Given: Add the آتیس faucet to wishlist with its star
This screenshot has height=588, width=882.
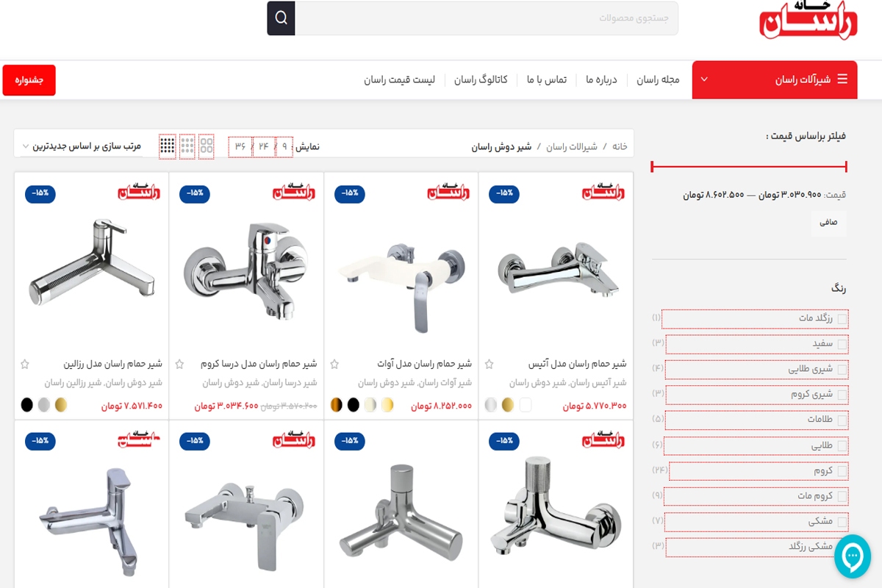Looking at the screenshot, I should point(490,364).
